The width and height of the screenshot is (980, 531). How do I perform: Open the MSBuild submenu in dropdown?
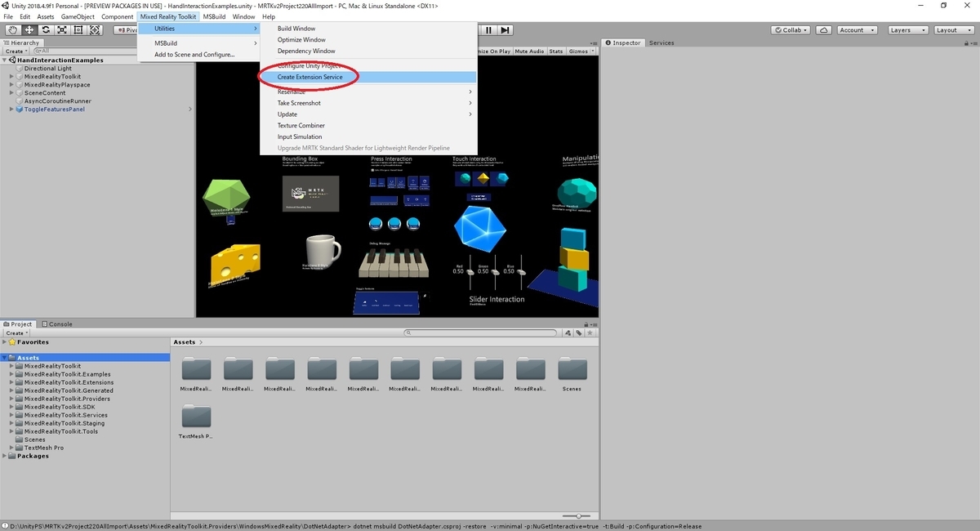tap(199, 43)
